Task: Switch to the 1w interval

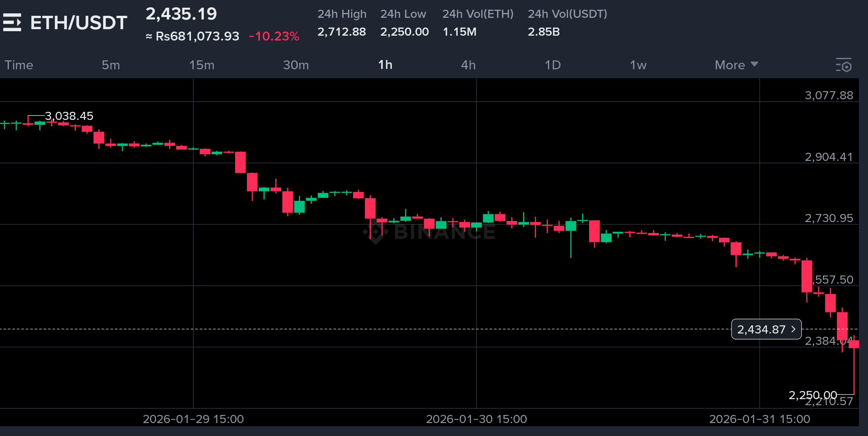Action: tap(638, 65)
